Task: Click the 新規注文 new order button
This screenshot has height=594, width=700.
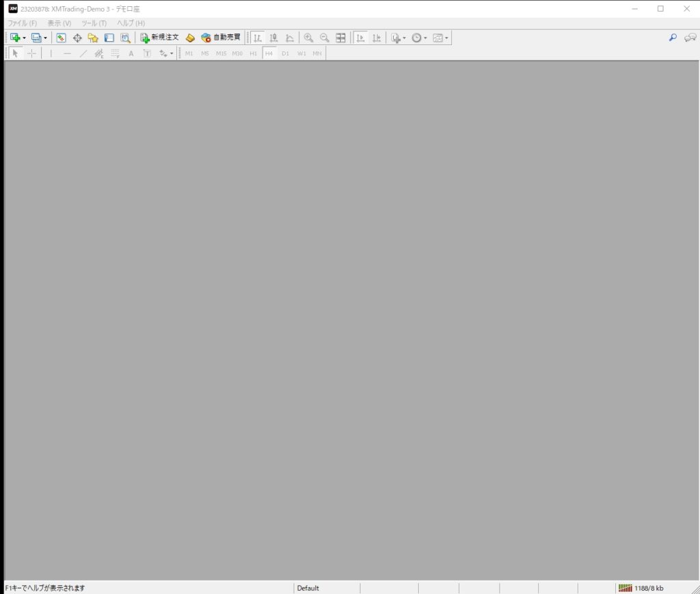Action: pyautogui.click(x=159, y=38)
